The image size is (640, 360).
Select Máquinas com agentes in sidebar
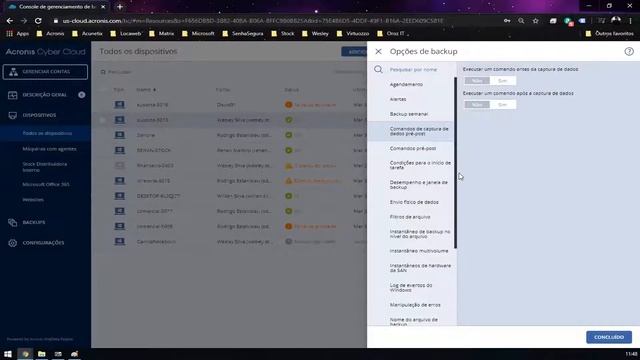(49, 149)
